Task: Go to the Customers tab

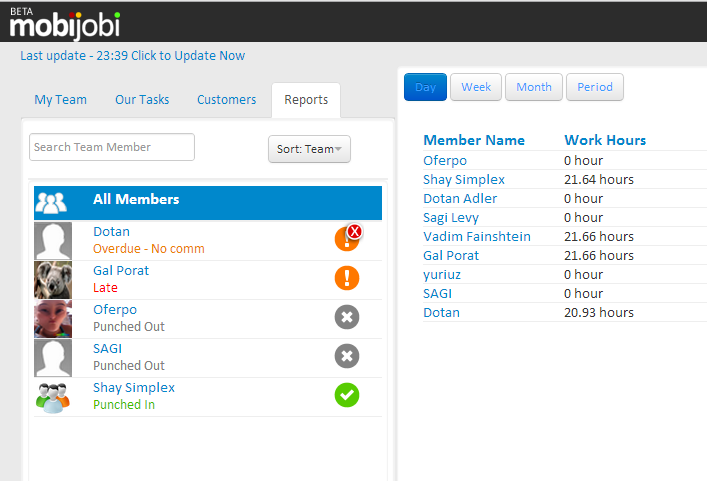Action: click(226, 100)
